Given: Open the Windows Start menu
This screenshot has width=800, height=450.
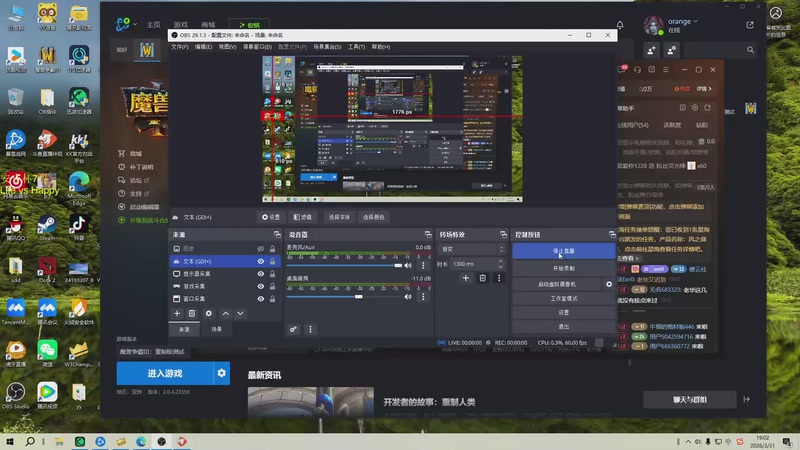Looking at the screenshot, I should click(x=10, y=441).
